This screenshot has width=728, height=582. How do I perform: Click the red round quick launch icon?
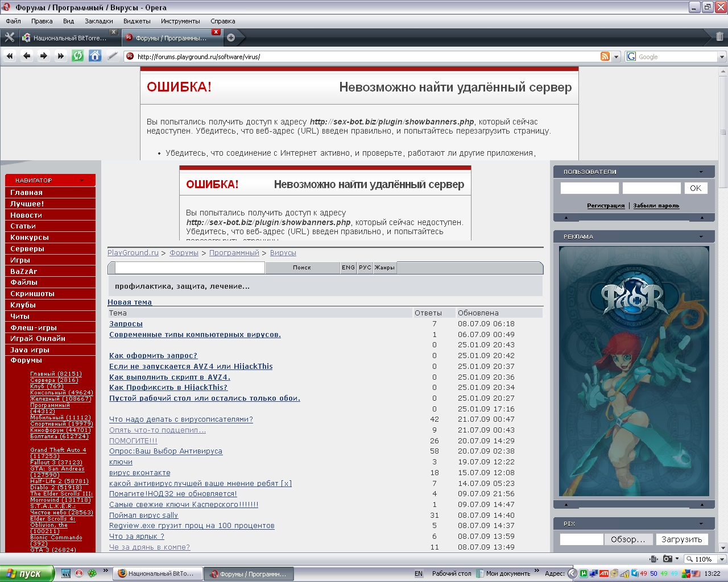78,573
